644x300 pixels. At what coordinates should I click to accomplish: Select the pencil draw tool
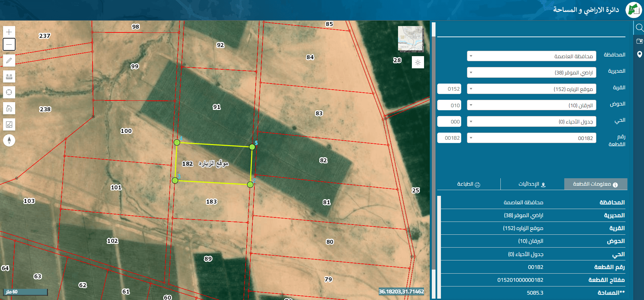9,61
